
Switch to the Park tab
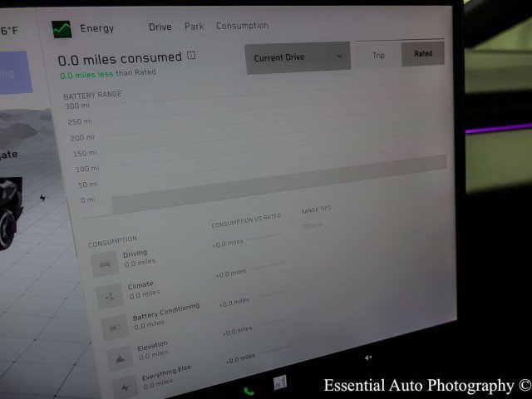194,26
